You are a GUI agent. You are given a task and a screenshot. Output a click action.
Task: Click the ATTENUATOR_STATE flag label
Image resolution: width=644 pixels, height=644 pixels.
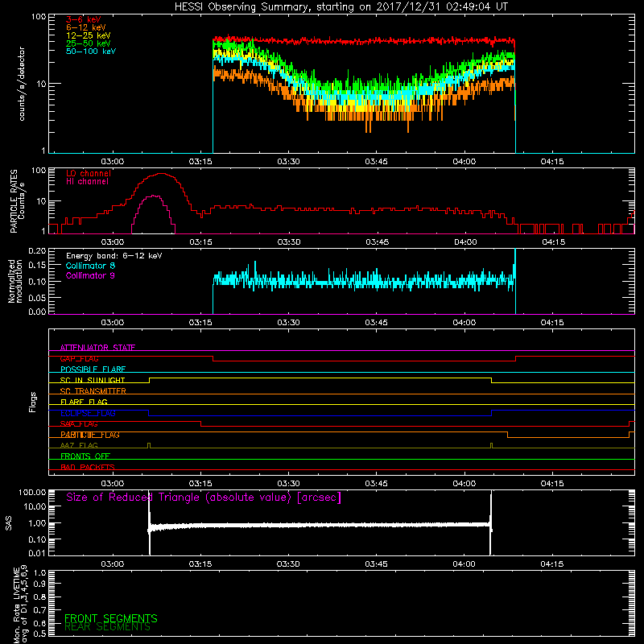click(x=97, y=348)
